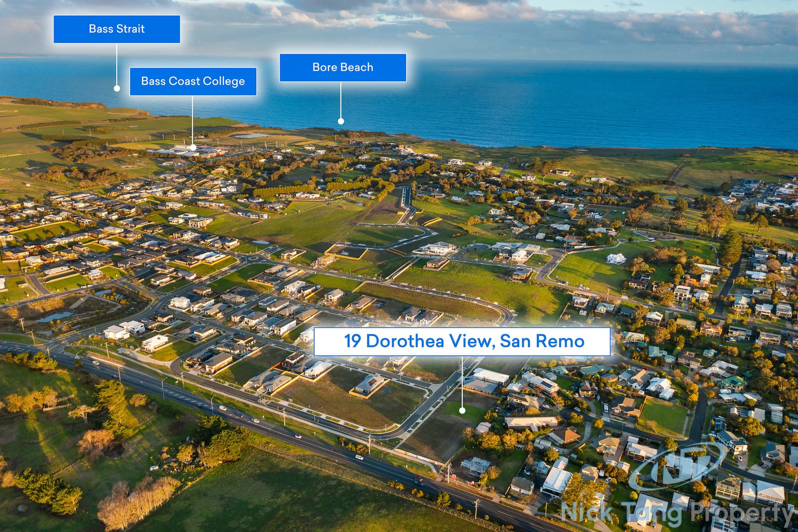
Task: Click the blue Bass Strait banner swatch
Action: (116, 29)
